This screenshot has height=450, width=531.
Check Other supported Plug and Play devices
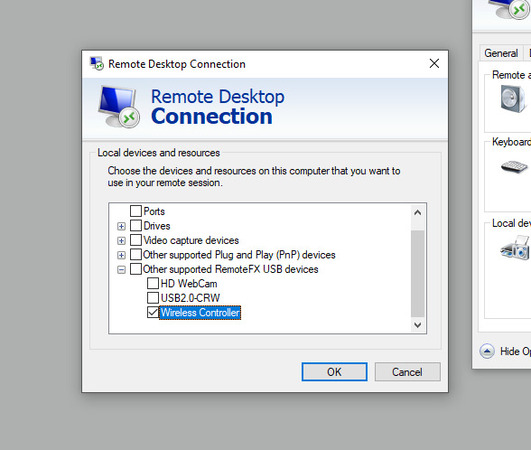click(136, 254)
